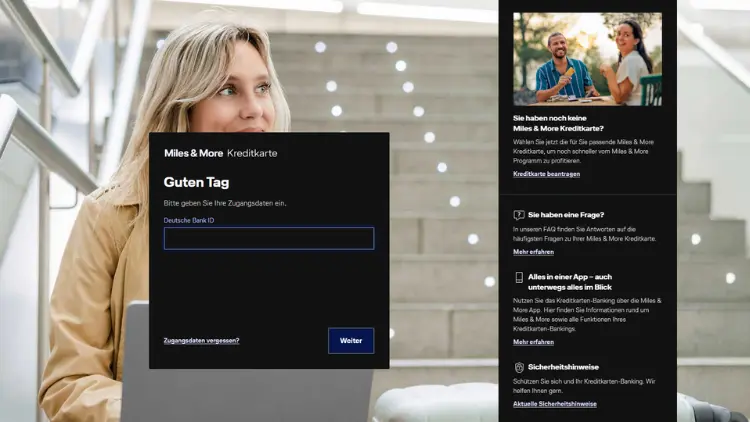Image resolution: width=750 pixels, height=422 pixels.
Task: Click the Alles in einer App heading
Action: click(570, 282)
